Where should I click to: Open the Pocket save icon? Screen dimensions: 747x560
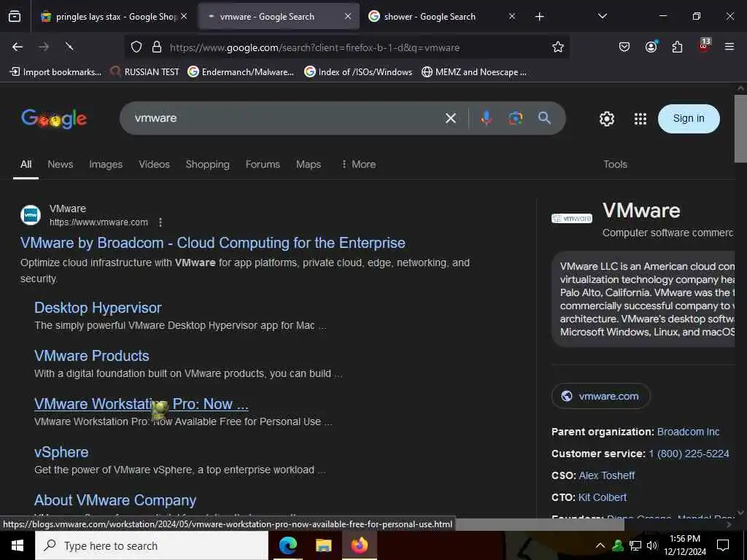coord(624,47)
